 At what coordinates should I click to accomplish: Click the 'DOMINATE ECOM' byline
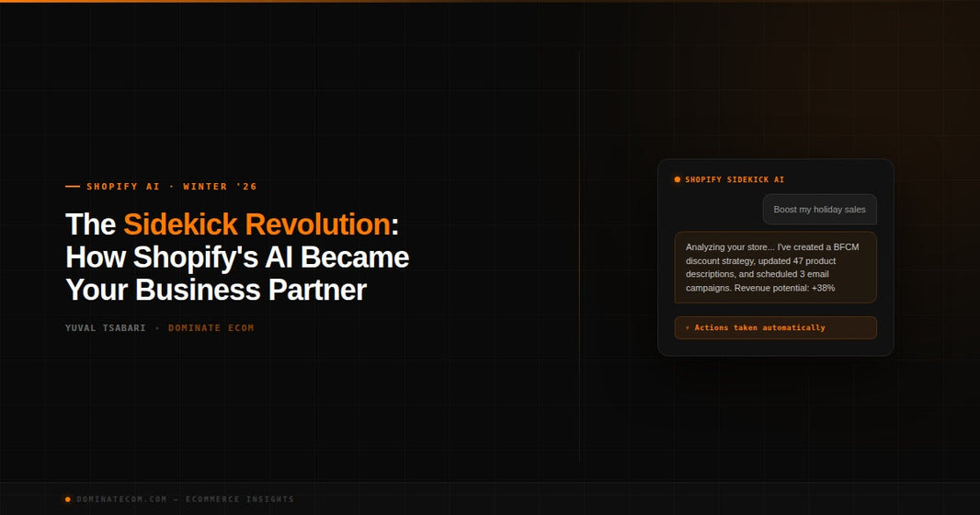[x=211, y=327]
